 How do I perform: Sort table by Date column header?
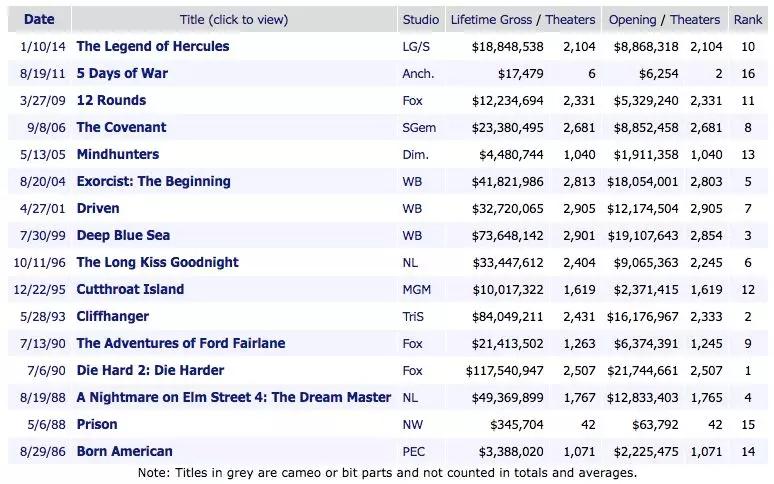[39, 19]
